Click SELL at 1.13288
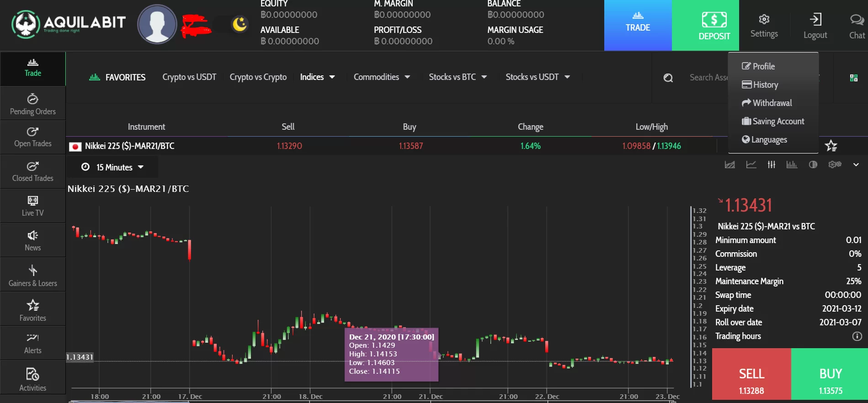Viewport: 868px width, 403px height. tap(751, 374)
